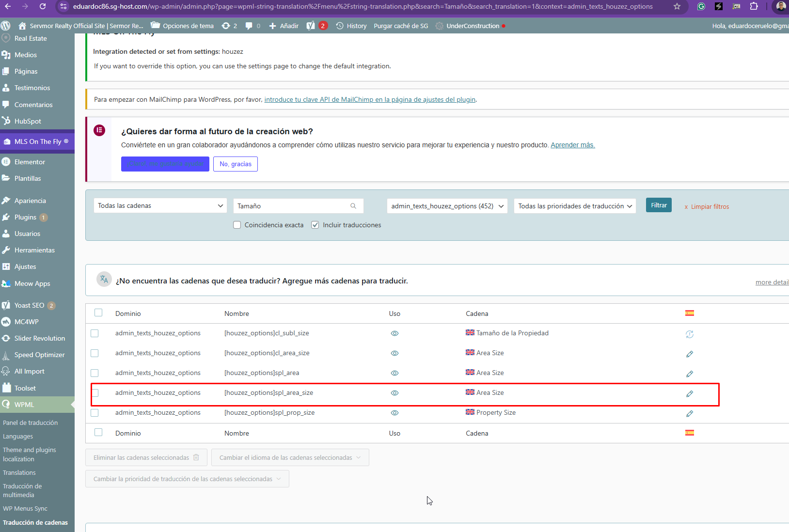Open Panel de traducción submenu item
The image size is (789, 532).
(x=30, y=422)
